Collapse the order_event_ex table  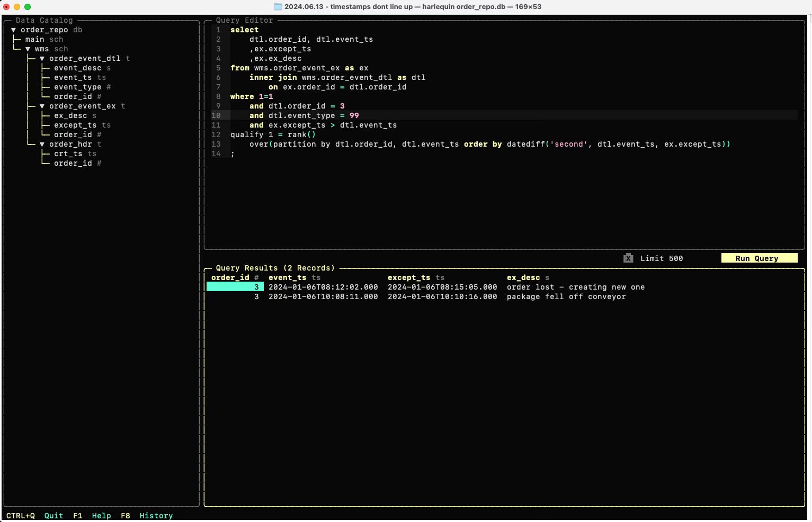point(42,106)
